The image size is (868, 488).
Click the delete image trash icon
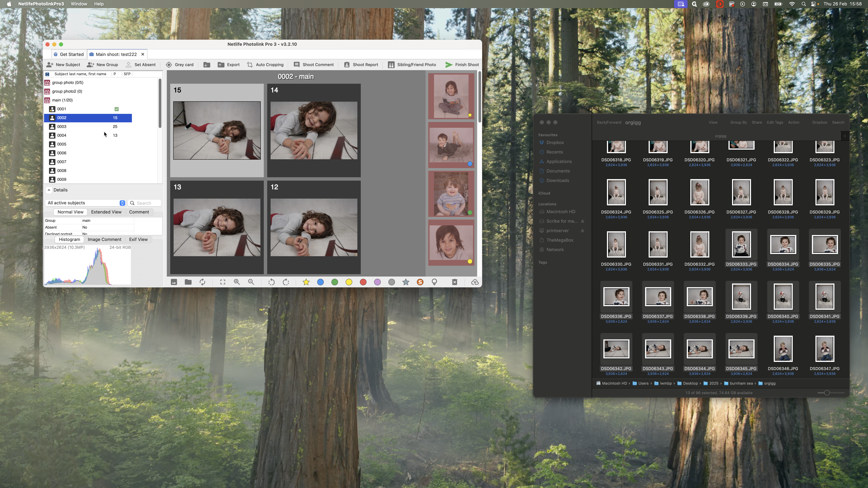coord(455,282)
